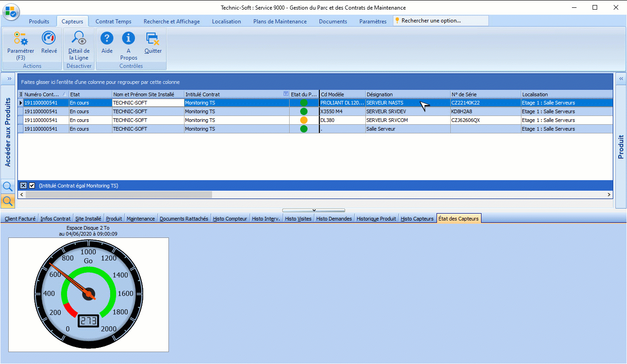Open the Documents Rattachés bottom tab
Image resolution: width=627 pixels, height=364 pixels.
click(184, 219)
